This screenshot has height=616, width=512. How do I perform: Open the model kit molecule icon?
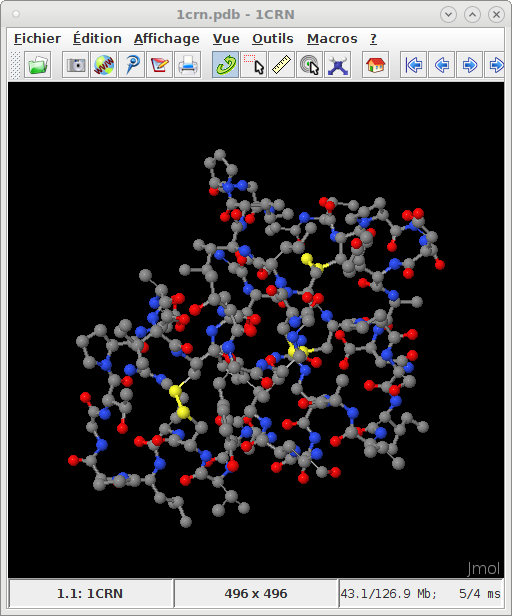pos(338,65)
